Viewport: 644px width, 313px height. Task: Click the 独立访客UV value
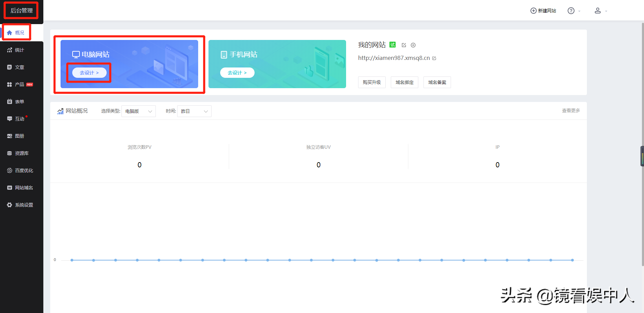click(319, 165)
